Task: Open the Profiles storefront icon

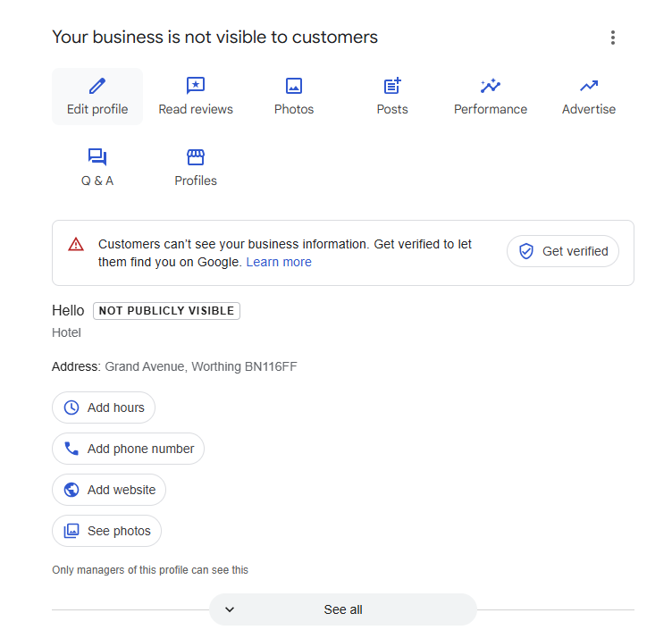Action: (x=196, y=157)
